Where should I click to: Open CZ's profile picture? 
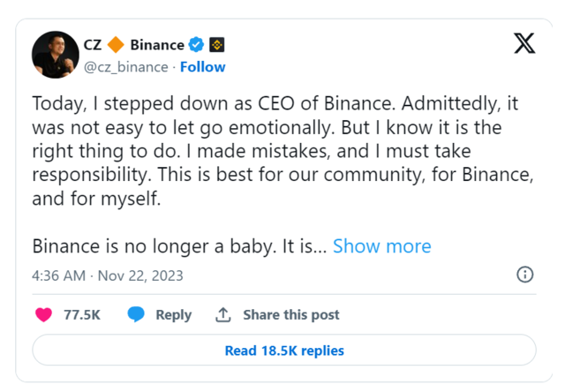[56, 55]
